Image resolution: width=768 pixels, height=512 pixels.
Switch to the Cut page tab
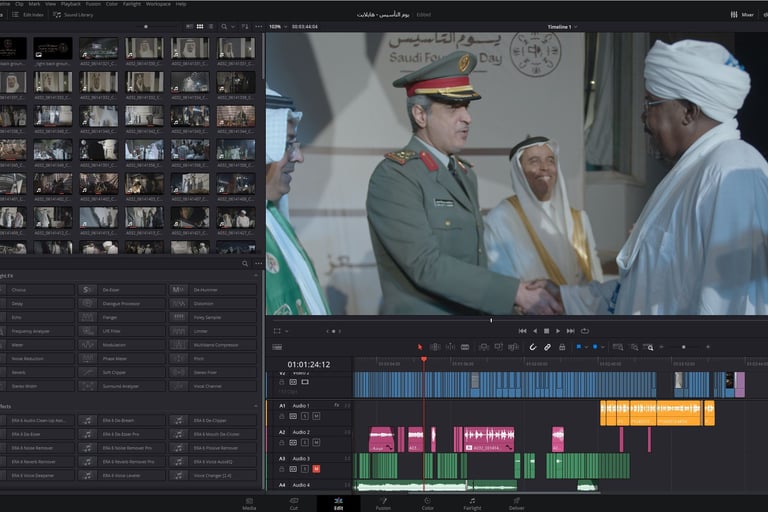[293, 504]
